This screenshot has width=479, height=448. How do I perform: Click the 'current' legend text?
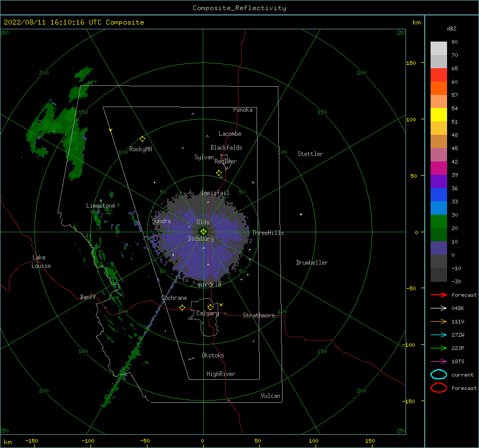463,374
